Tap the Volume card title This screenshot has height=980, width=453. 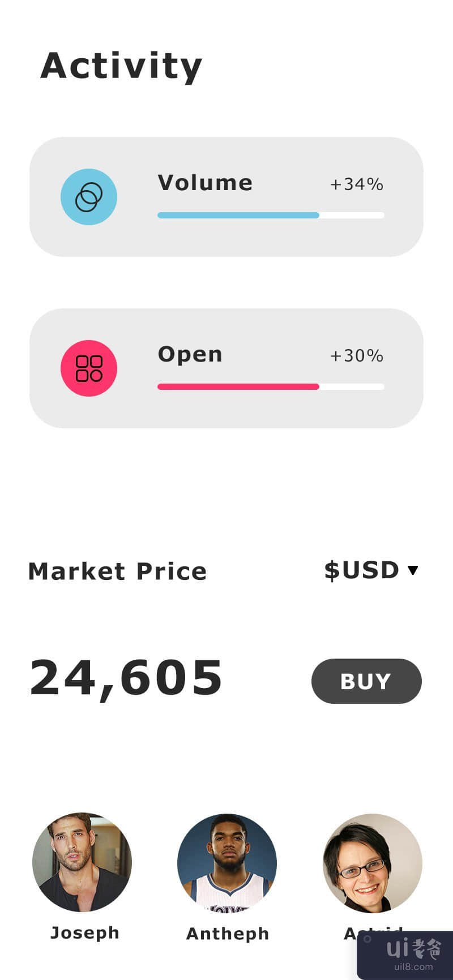coord(205,183)
